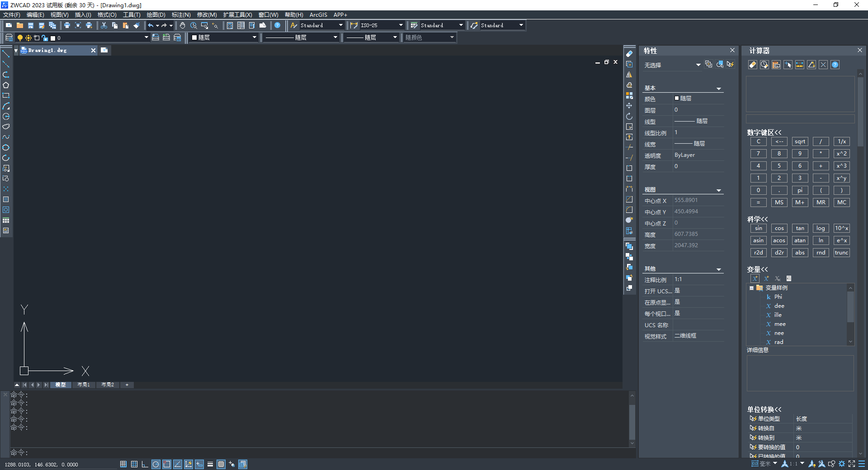Open the 修改(M) menu
Image resolution: width=868 pixels, height=470 pixels.
(207, 15)
